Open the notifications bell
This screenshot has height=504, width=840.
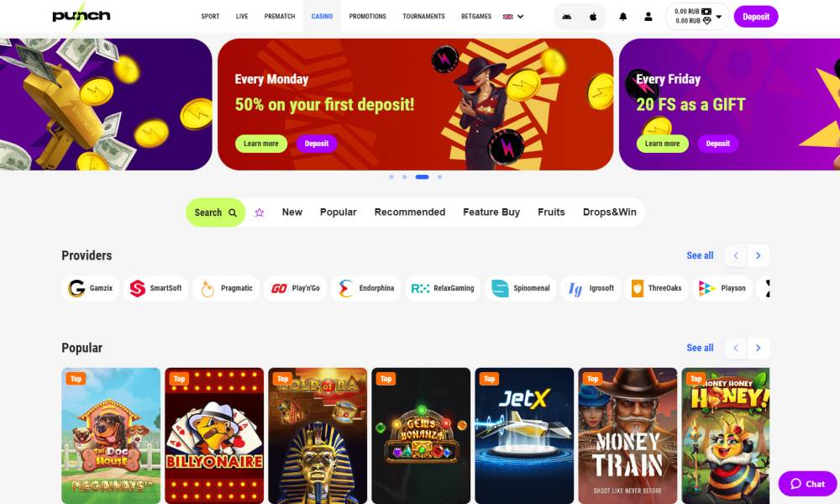(623, 17)
